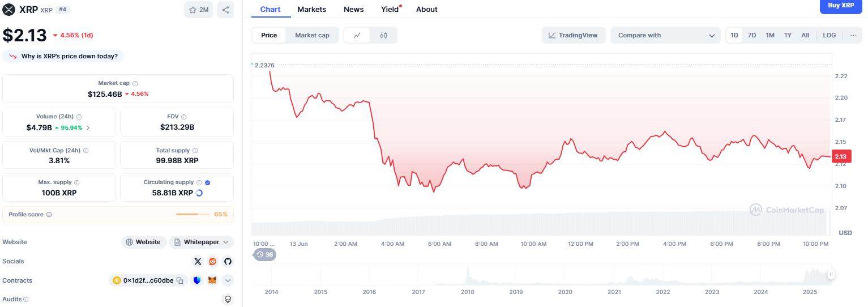Open XRP's GitHub social link
This screenshot has width=868, height=307.
pyautogui.click(x=228, y=261)
